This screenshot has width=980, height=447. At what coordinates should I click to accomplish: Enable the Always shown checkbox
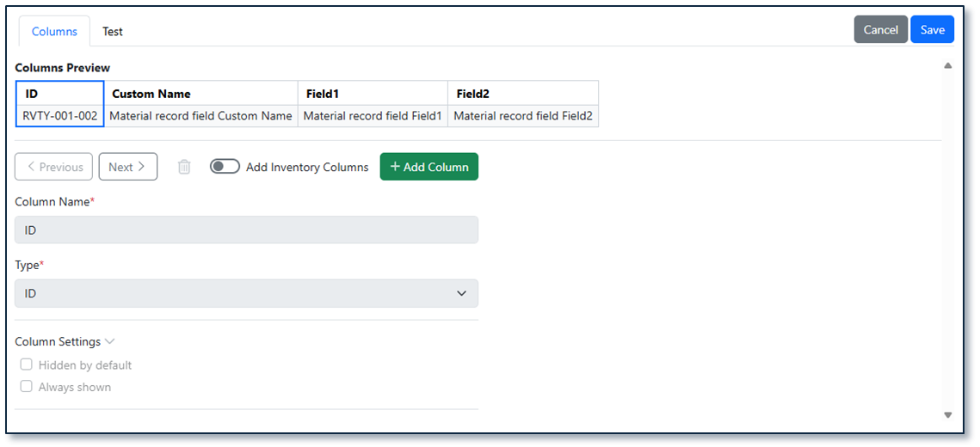pyautogui.click(x=27, y=387)
